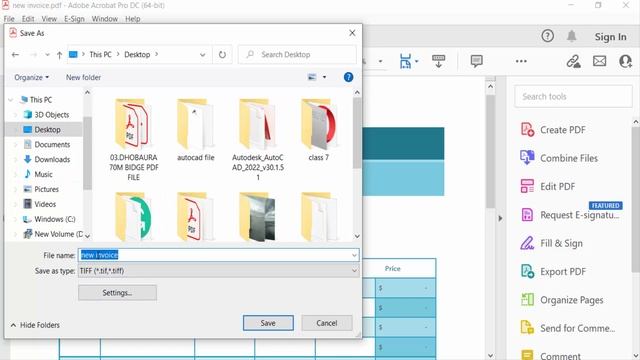Image resolution: width=640 pixels, height=360 pixels.
Task: Click the Acrobat help question mark icon
Action: (x=547, y=36)
